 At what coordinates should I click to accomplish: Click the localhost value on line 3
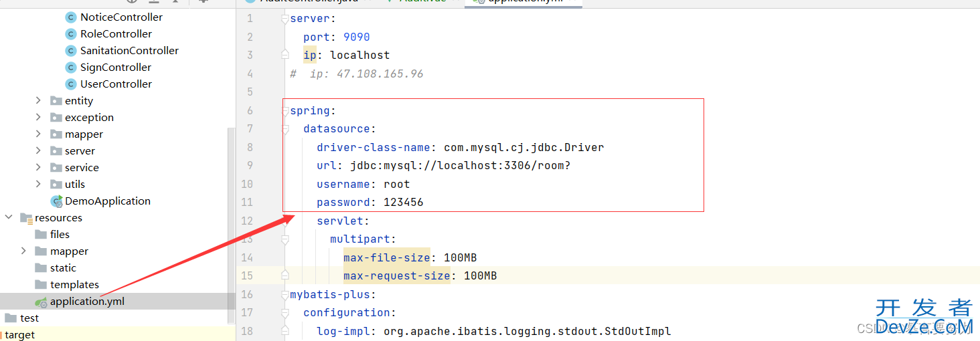[x=359, y=55]
